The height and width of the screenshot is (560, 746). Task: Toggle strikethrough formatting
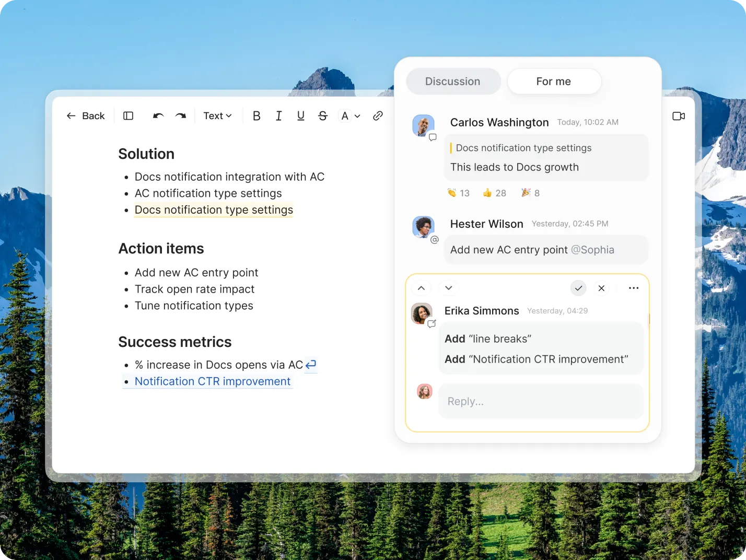pyautogui.click(x=323, y=116)
